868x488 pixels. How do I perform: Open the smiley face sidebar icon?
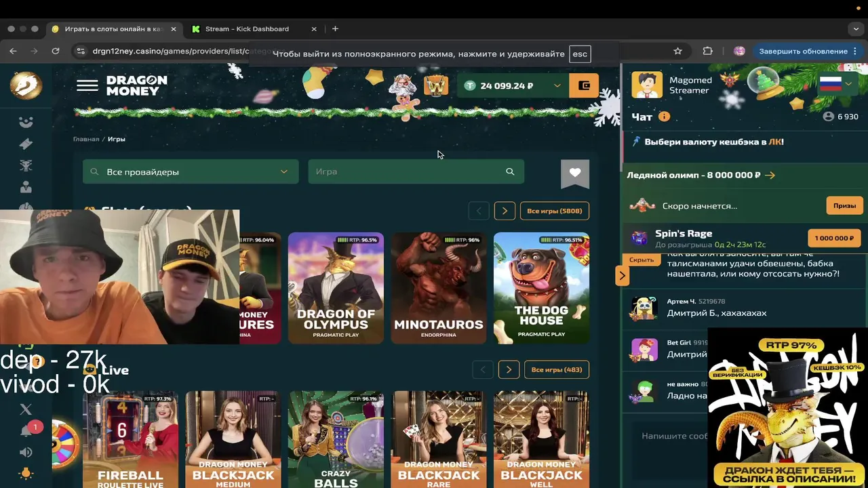[x=26, y=123]
